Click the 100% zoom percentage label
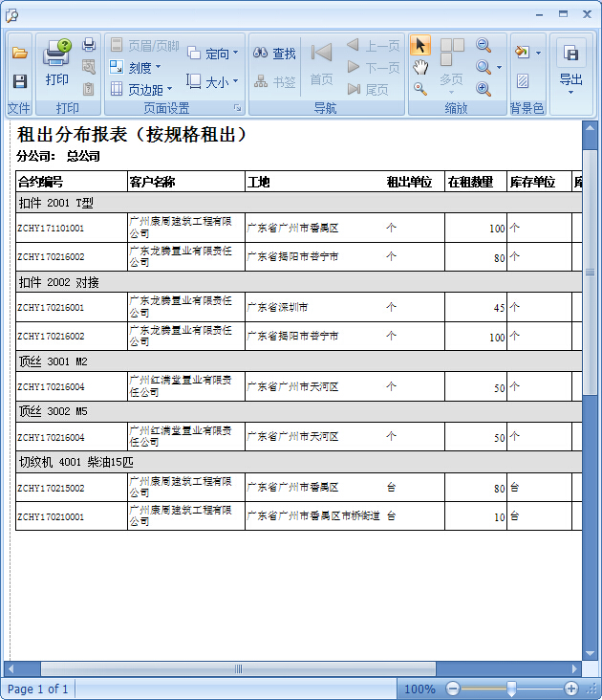The width and height of the screenshot is (602, 700). (x=419, y=689)
